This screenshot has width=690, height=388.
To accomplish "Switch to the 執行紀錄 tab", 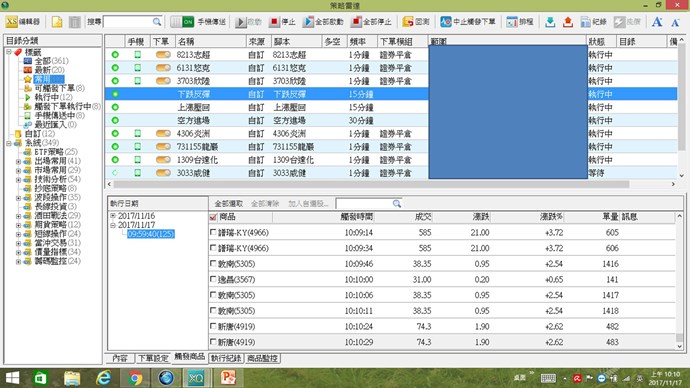I will [x=226, y=358].
